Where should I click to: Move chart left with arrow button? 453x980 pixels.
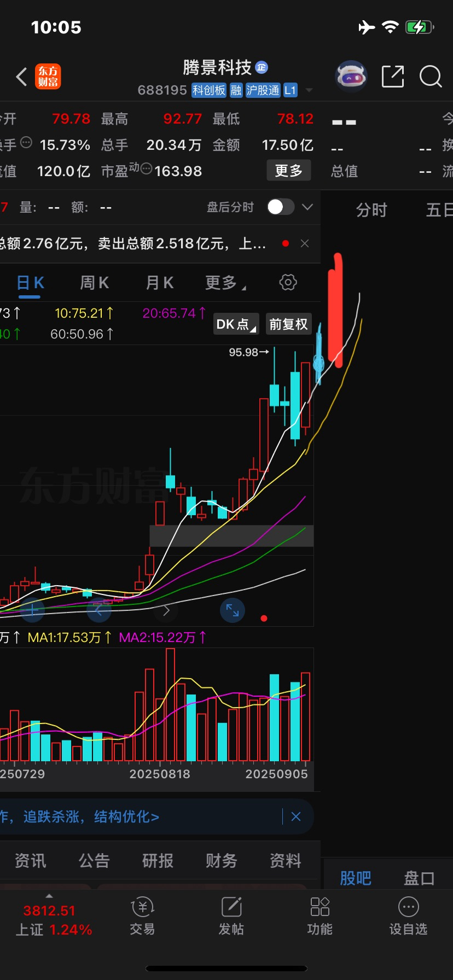(99, 610)
